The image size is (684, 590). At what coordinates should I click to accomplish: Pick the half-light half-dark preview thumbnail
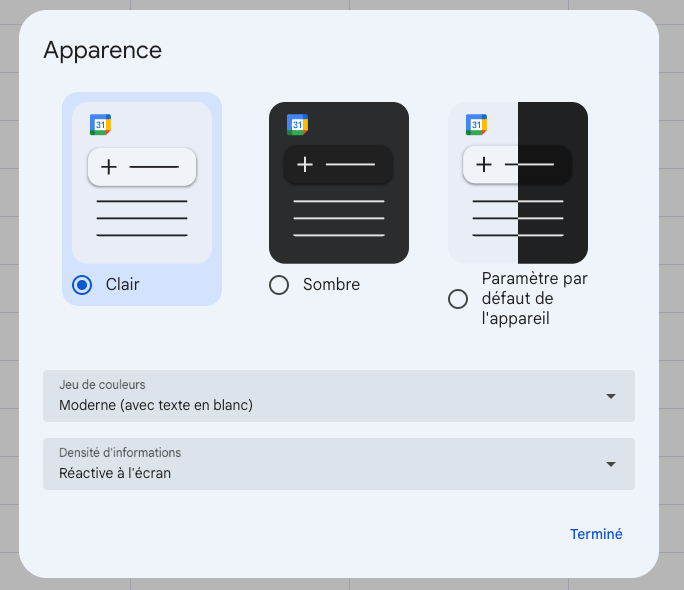518,183
